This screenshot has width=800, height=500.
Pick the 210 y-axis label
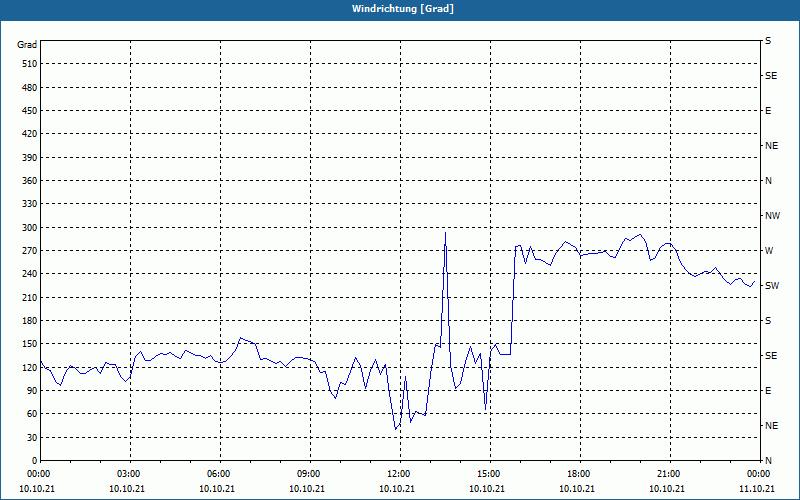[x=29, y=297]
